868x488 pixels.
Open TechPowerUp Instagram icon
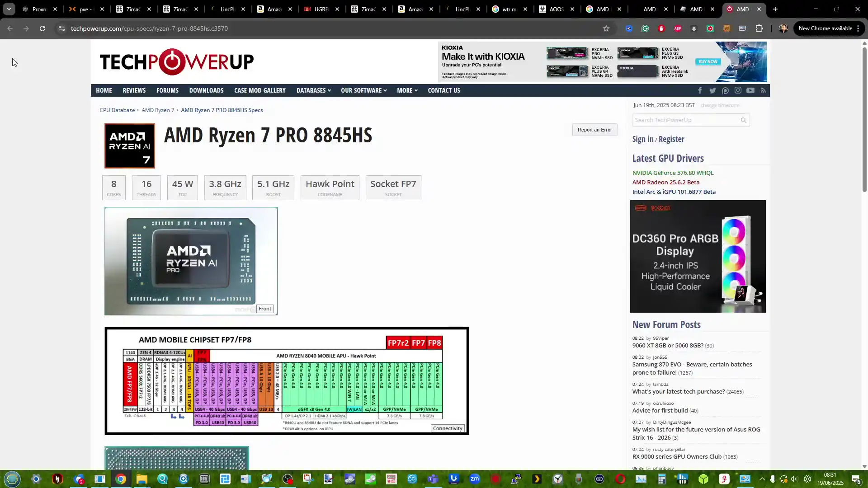tap(738, 90)
